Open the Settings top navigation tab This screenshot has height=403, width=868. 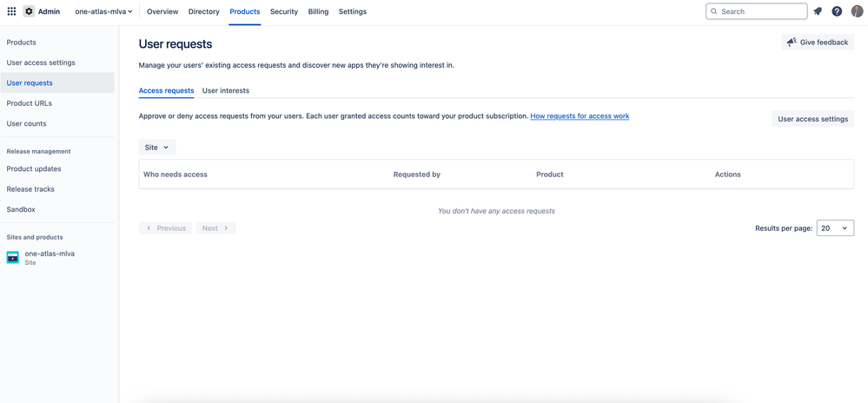[353, 11]
